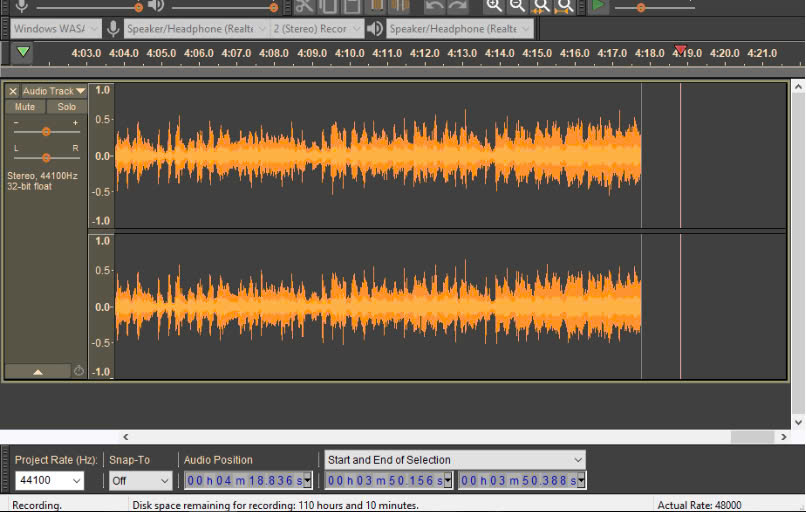Click the Audio Position time field
The height and width of the screenshot is (512, 806).
tap(247, 481)
